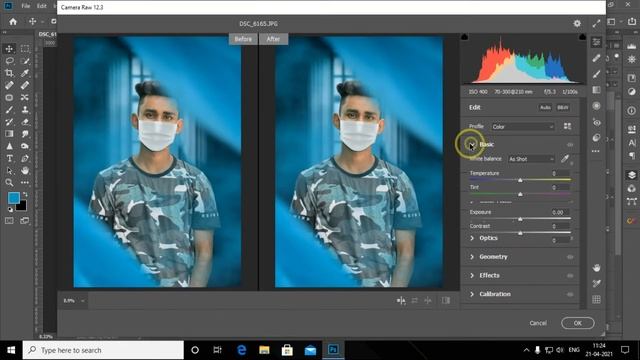640x360 pixels.
Task: Open White Balance As Shot dropdown
Action: (x=531, y=159)
